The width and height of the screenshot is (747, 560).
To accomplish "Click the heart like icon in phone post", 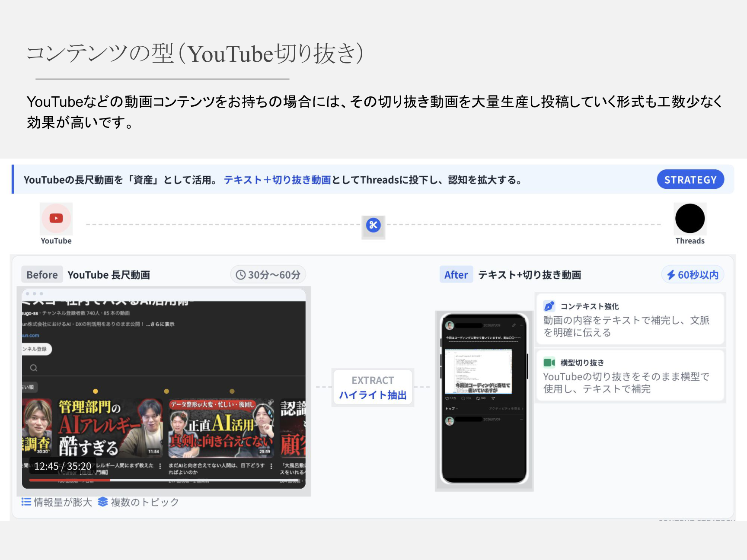I will click(x=447, y=398).
